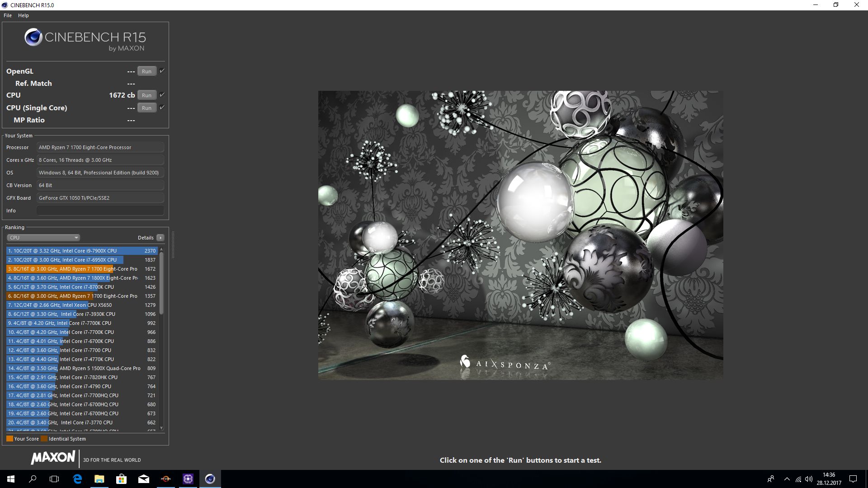
Task: Toggle the CPU test checkbox
Action: [x=162, y=95]
